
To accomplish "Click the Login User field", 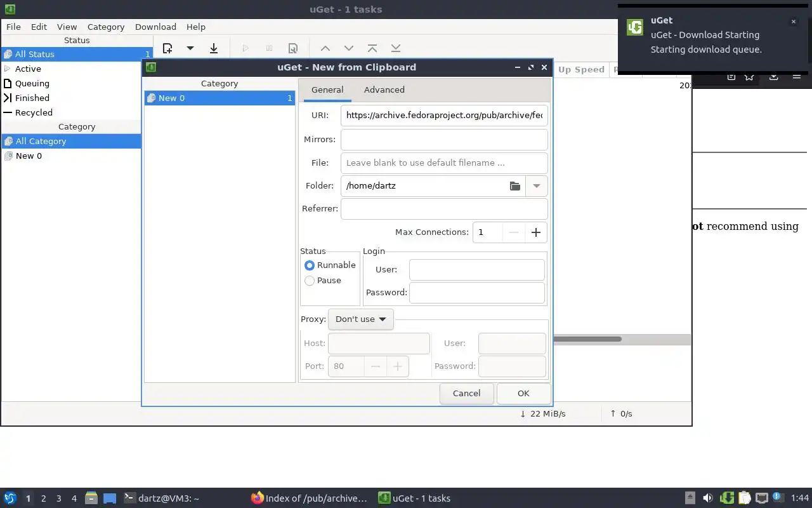I will tap(477, 270).
